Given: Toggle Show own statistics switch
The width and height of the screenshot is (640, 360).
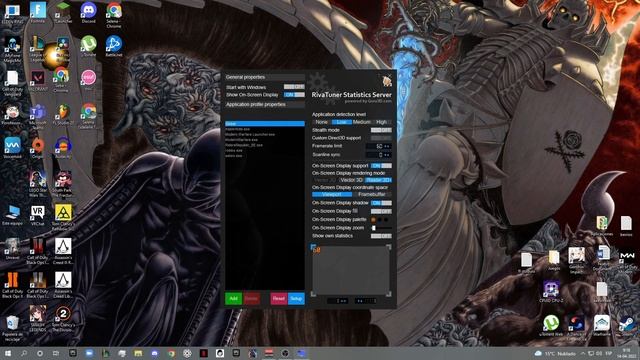Looking at the screenshot, I should click(381, 236).
